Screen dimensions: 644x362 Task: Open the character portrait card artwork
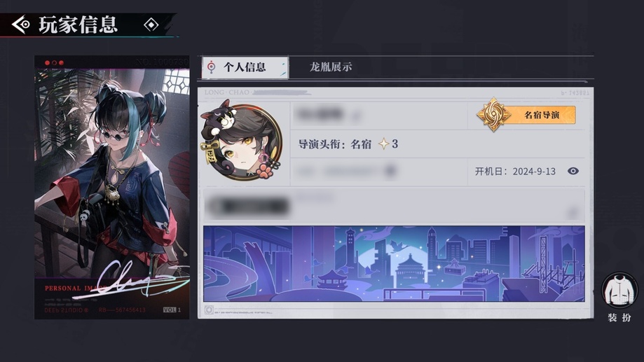111,187
